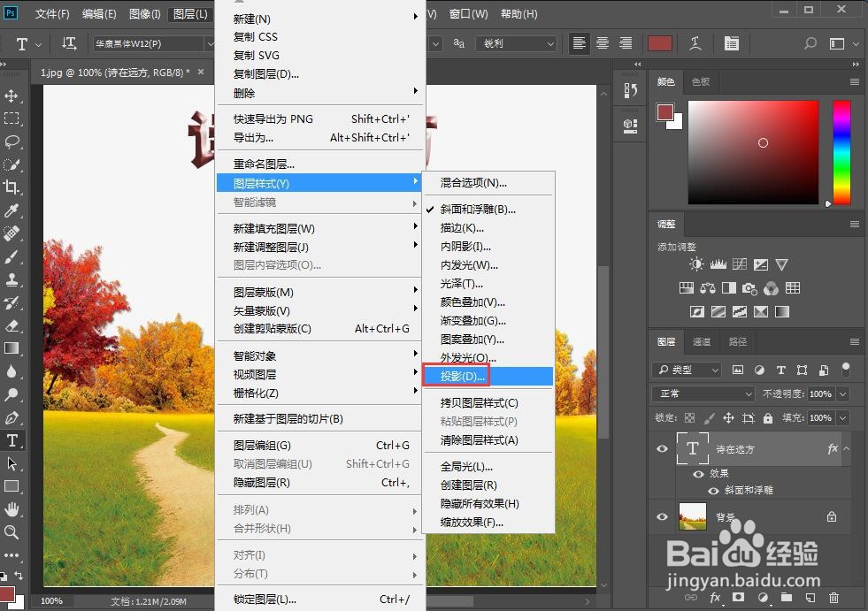
Task: Select the Blur tool
Action: (x=12, y=371)
